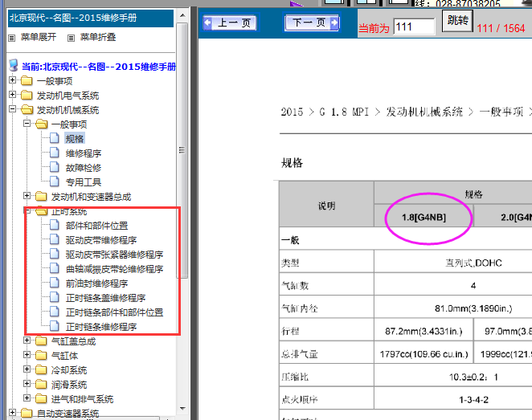Image resolution: width=532 pixels, height=420 pixels.
Task: Click page icon next to 前油封维修程序
Action: (x=55, y=283)
